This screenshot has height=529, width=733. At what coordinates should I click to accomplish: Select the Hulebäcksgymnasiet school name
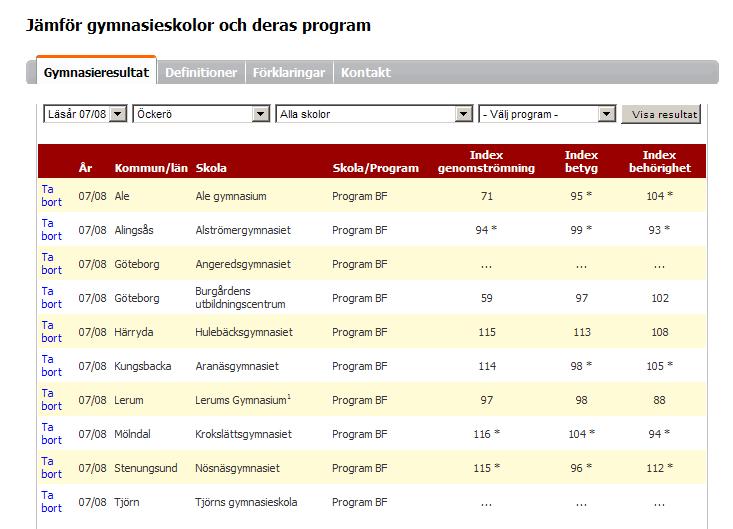(244, 332)
